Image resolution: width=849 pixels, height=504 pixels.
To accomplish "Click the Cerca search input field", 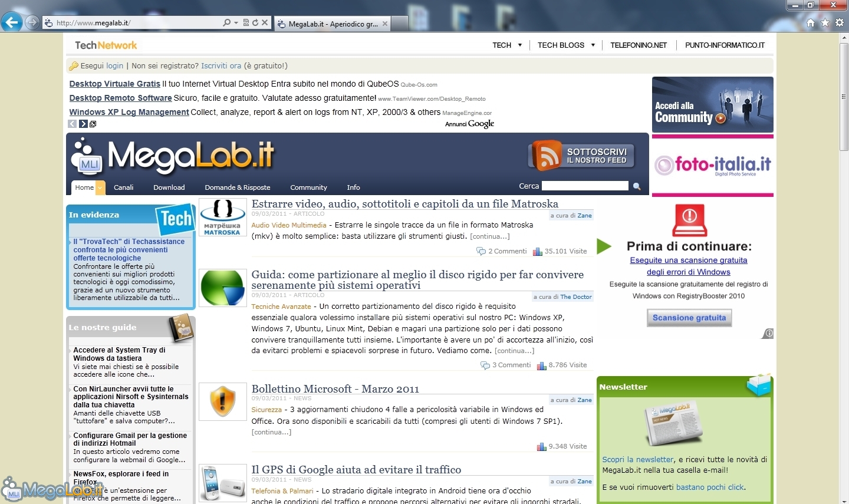I will (x=585, y=186).
